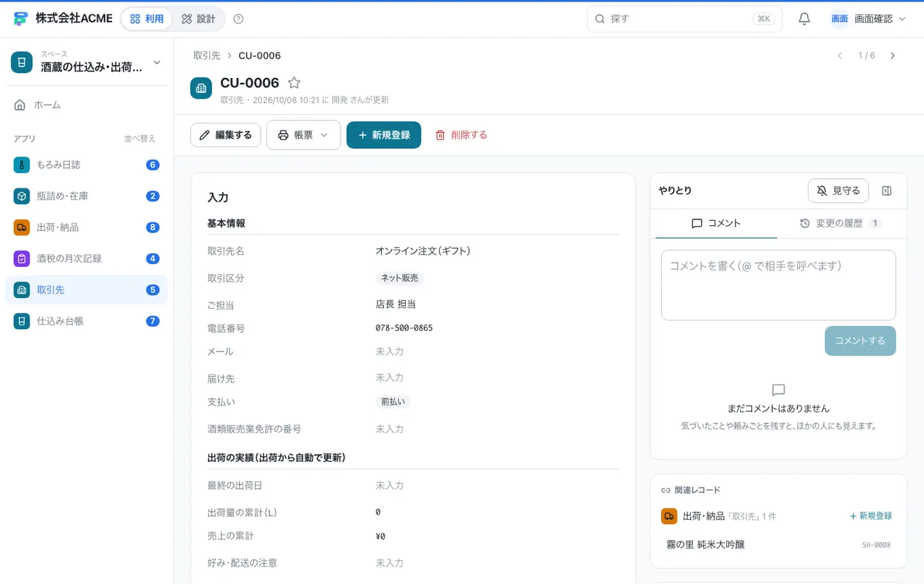The width and height of the screenshot is (924, 584).
Task: Collapse the やりとり side panel icon
Action: 887,191
